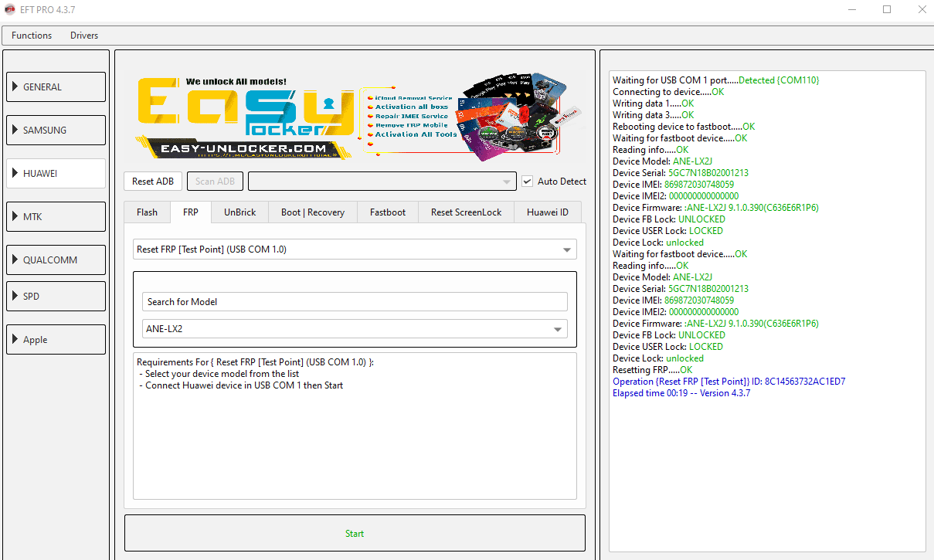Expand the GENERAL section
The width and height of the screenshot is (934, 560).
(x=56, y=87)
